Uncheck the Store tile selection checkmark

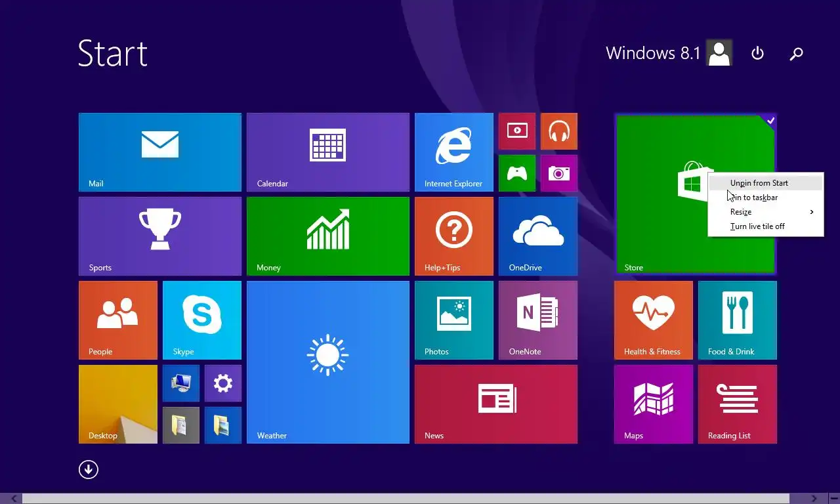pos(770,120)
